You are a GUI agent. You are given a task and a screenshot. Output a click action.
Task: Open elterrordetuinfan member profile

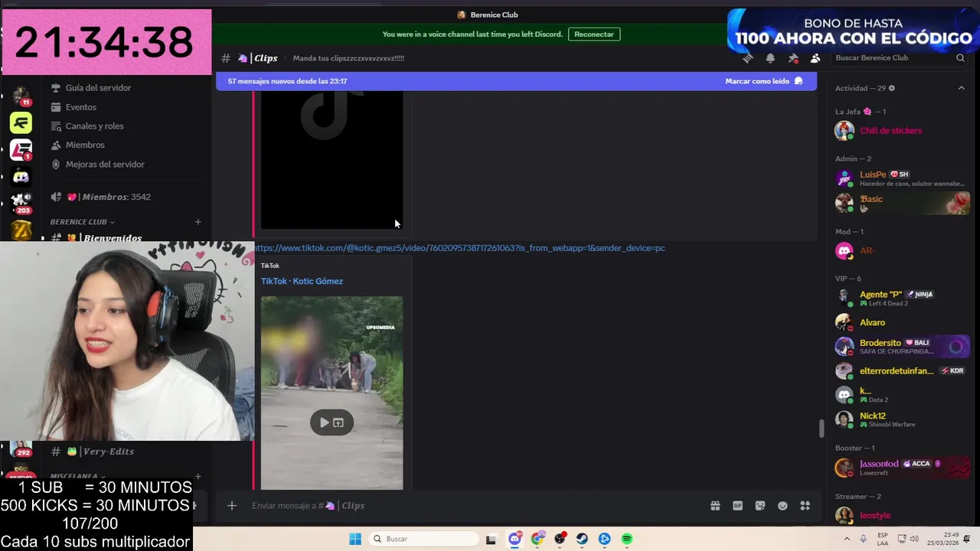coord(902,370)
